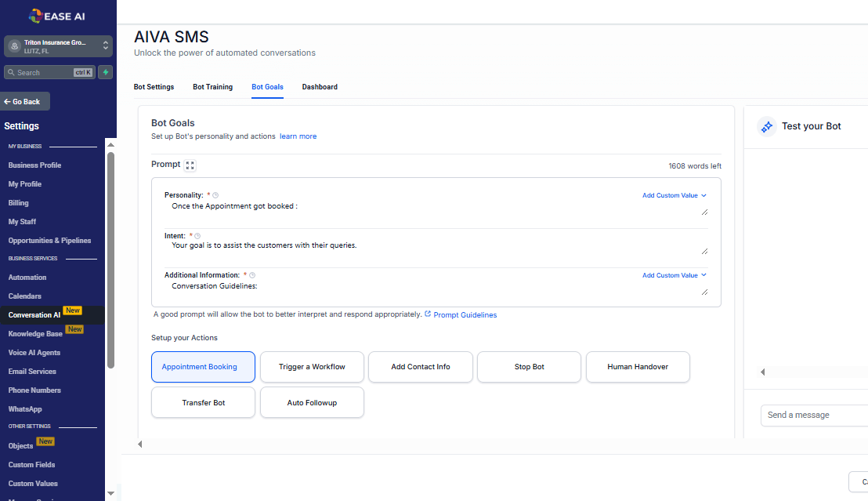Image resolution: width=868 pixels, height=501 pixels.
Task: Open Automation settings
Action: (x=27, y=277)
